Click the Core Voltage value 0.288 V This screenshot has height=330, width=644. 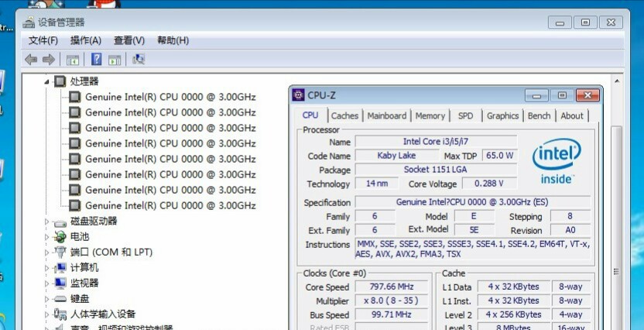[x=489, y=184]
